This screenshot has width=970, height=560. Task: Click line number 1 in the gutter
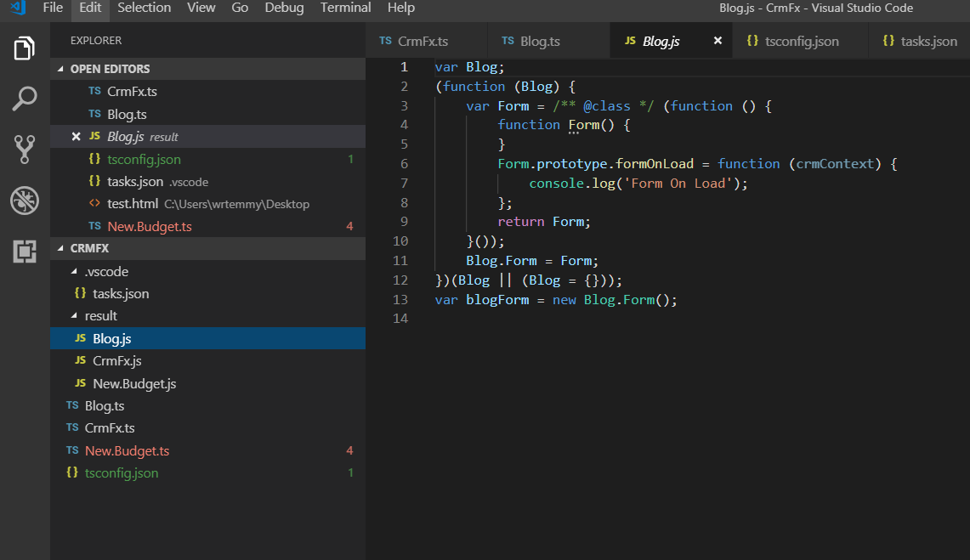pyautogui.click(x=404, y=67)
